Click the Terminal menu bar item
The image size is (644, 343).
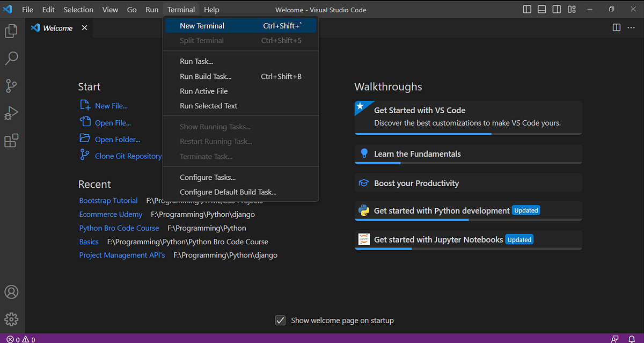tap(181, 10)
